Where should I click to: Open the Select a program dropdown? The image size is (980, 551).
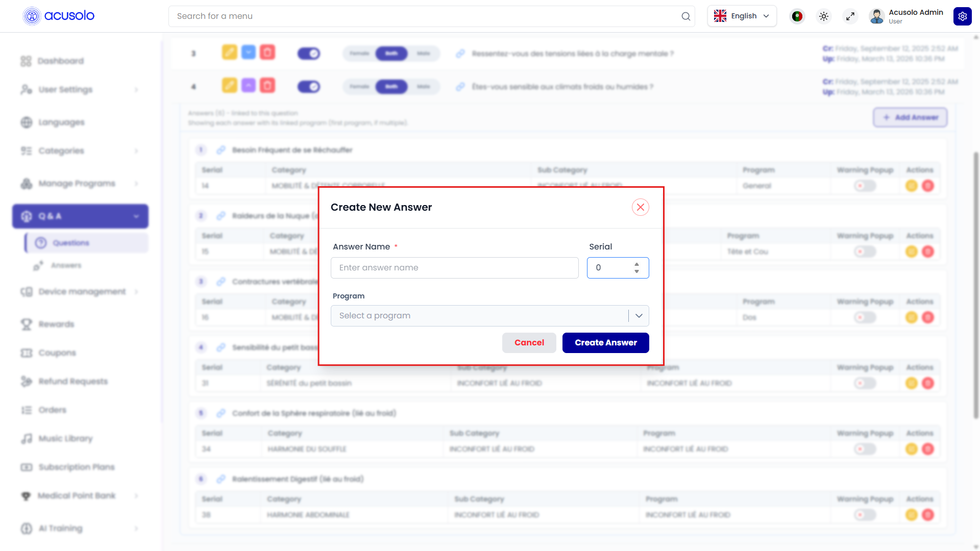(x=489, y=316)
